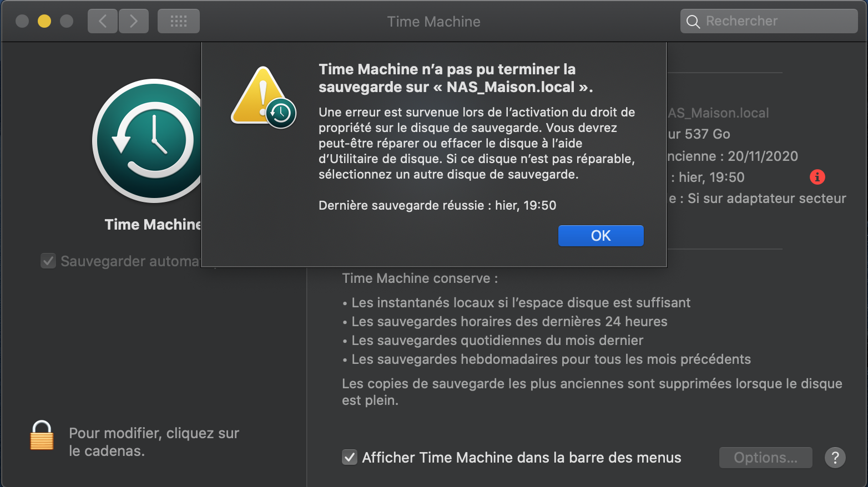This screenshot has height=487, width=868.
Task: Open help with the question mark
Action: [x=835, y=458]
